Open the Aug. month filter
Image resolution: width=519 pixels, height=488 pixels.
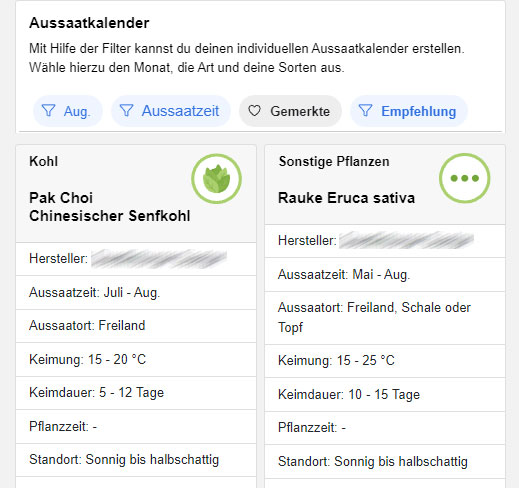[68, 111]
